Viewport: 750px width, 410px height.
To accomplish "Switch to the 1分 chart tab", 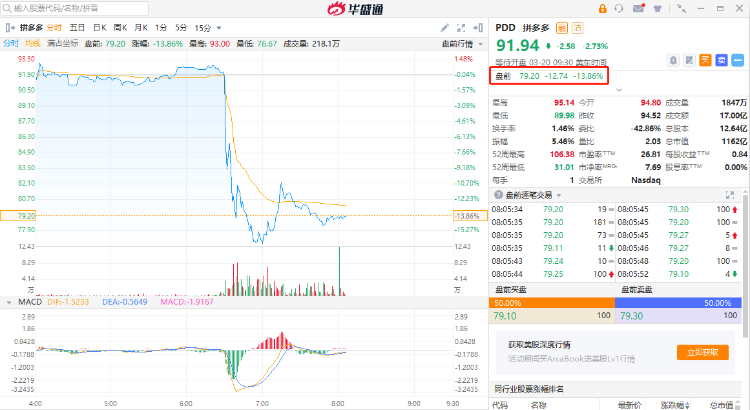I will 161,28.
